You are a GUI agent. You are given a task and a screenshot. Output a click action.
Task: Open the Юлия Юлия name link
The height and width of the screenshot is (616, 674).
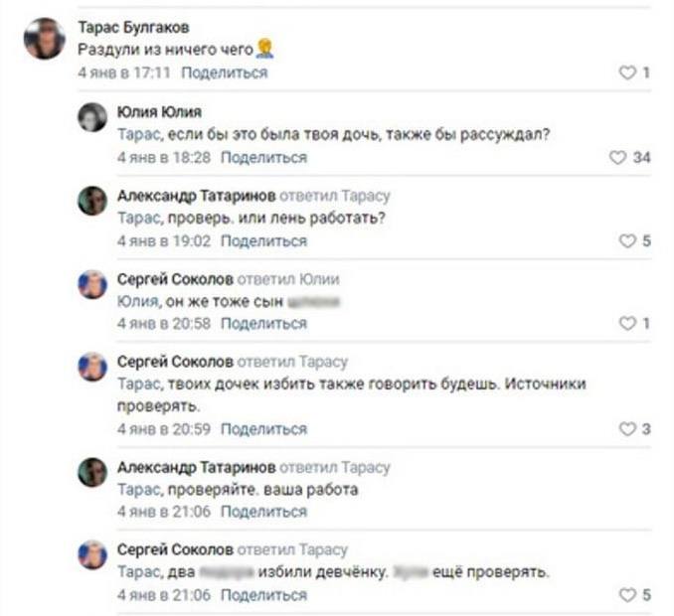point(159,111)
